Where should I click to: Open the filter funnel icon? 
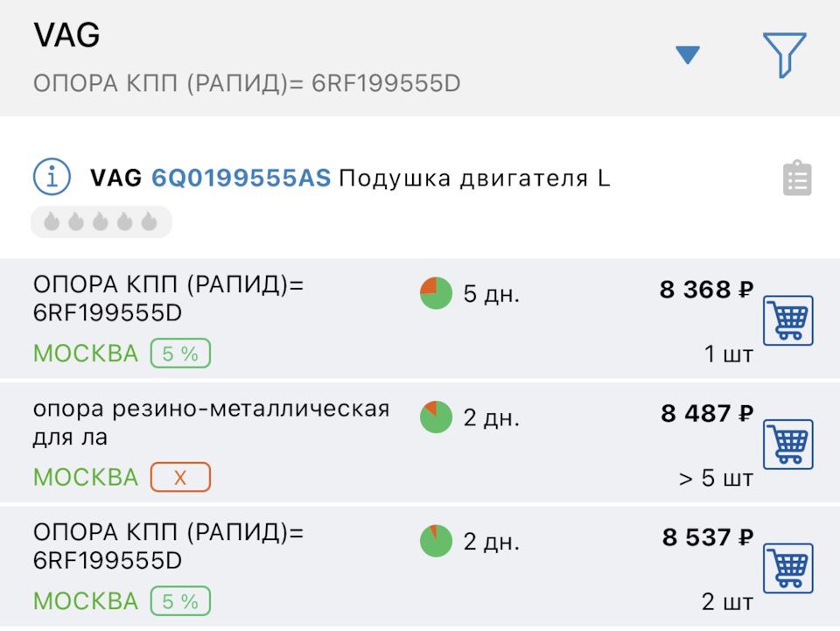tap(784, 54)
